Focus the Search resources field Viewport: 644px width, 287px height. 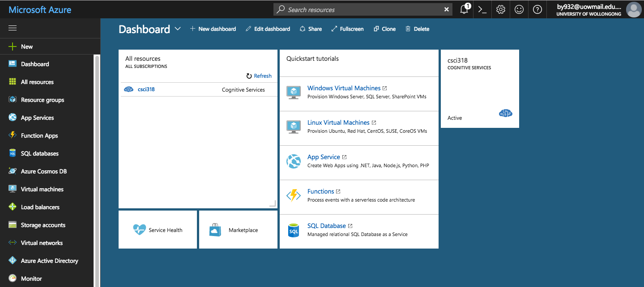click(x=363, y=9)
